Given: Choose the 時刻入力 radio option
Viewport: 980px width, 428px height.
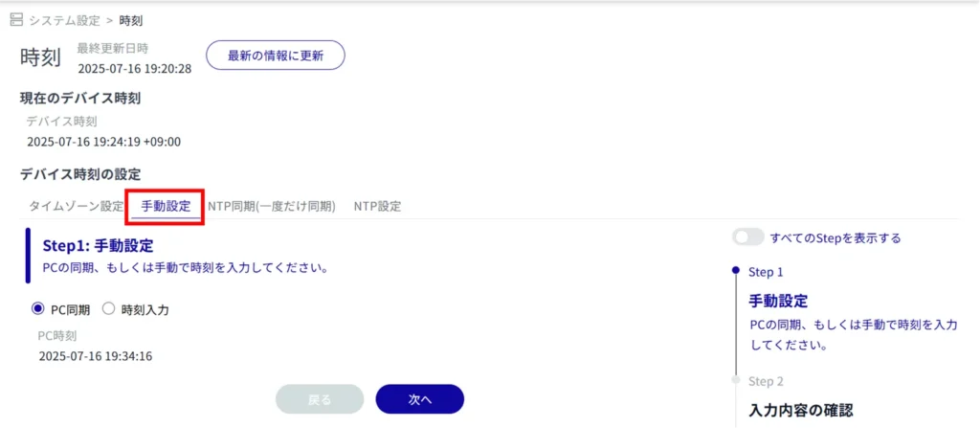Looking at the screenshot, I should pyautogui.click(x=108, y=309).
